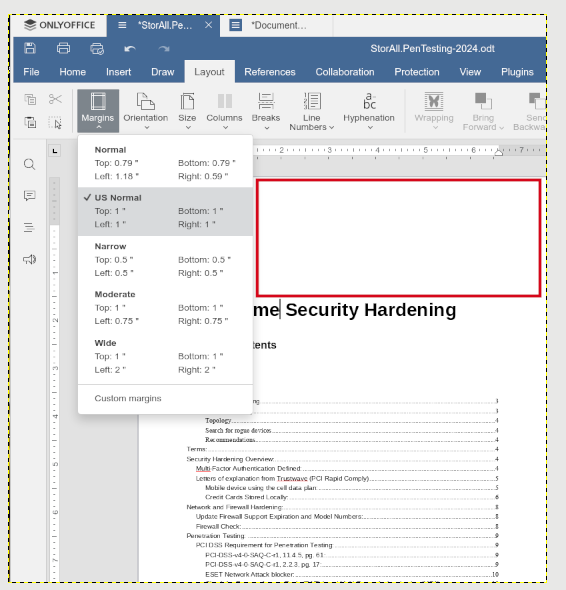
Task: Choose the Normal margins preset
Action: pyautogui.click(x=165, y=163)
